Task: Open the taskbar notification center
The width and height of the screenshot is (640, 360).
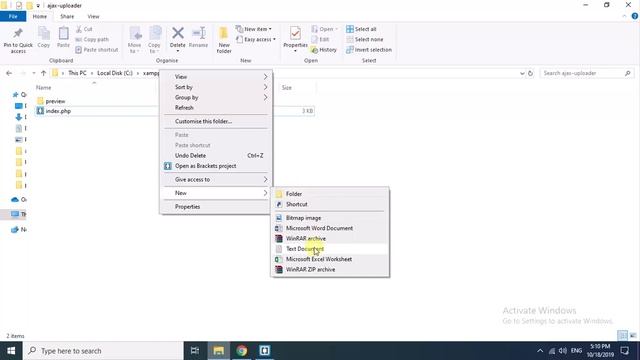Action: coord(624,351)
